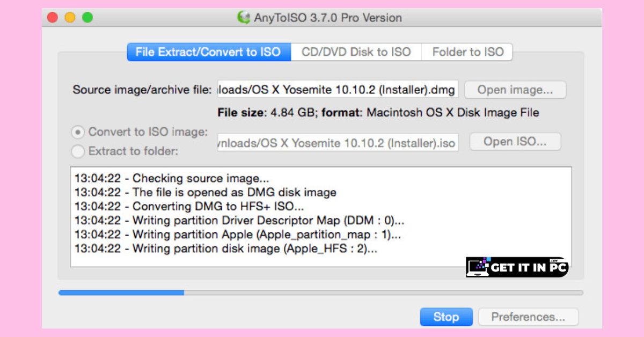Click the AnyToISO app icon in title bar

[244, 17]
